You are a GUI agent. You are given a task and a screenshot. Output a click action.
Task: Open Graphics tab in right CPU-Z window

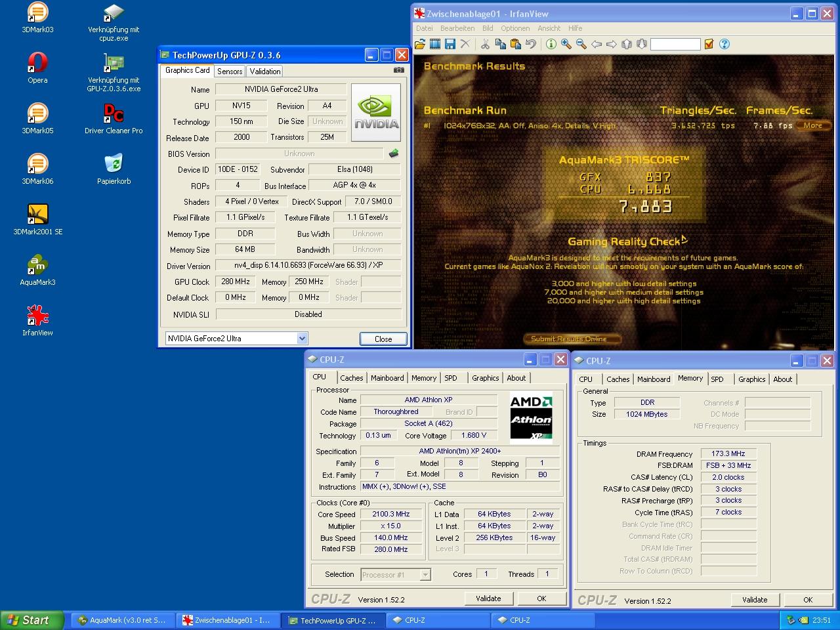pyautogui.click(x=752, y=379)
